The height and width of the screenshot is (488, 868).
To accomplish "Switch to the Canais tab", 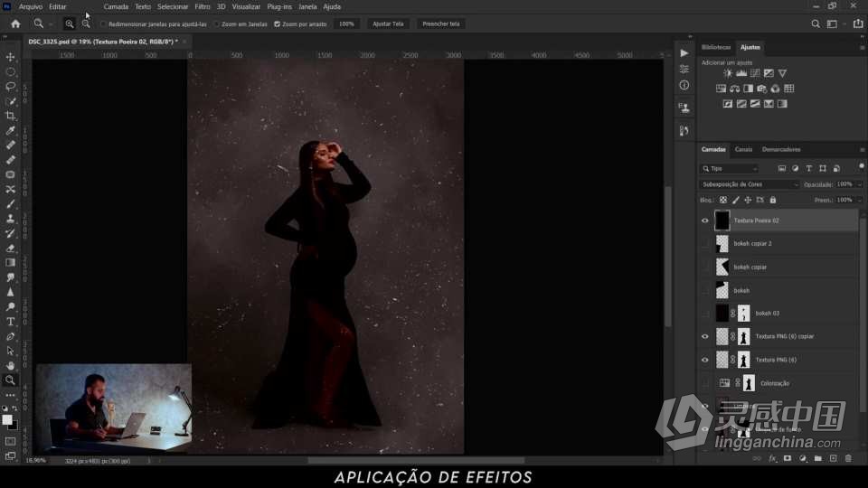I will coord(743,149).
